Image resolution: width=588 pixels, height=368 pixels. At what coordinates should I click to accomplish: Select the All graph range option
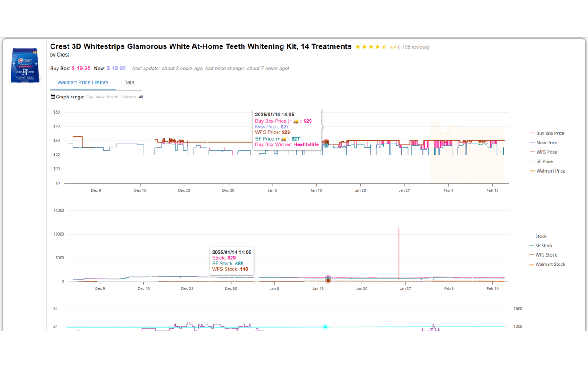pos(141,97)
